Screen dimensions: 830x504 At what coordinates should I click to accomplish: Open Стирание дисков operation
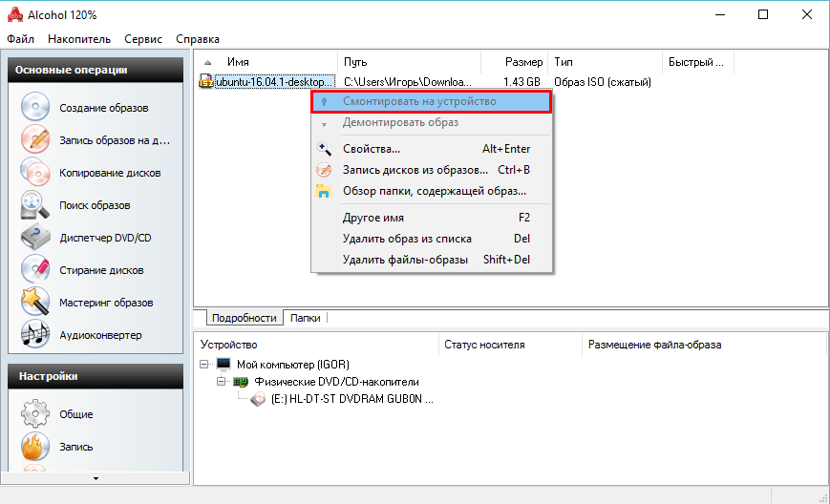(x=101, y=270)
